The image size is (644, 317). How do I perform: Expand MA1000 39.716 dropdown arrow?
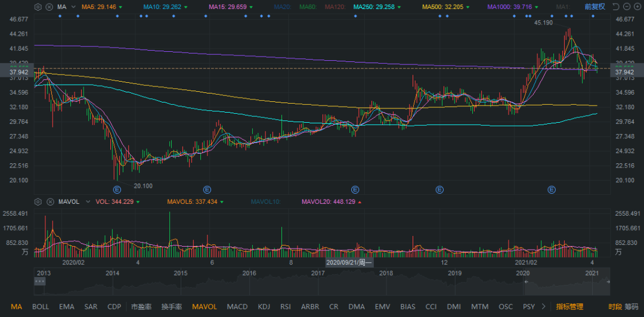[537, 7]
